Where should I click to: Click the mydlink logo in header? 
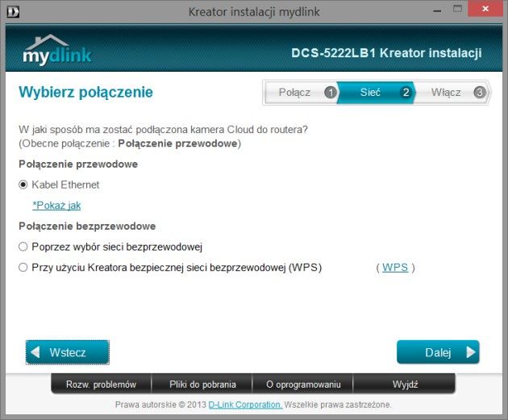click(x=57, y=50)
